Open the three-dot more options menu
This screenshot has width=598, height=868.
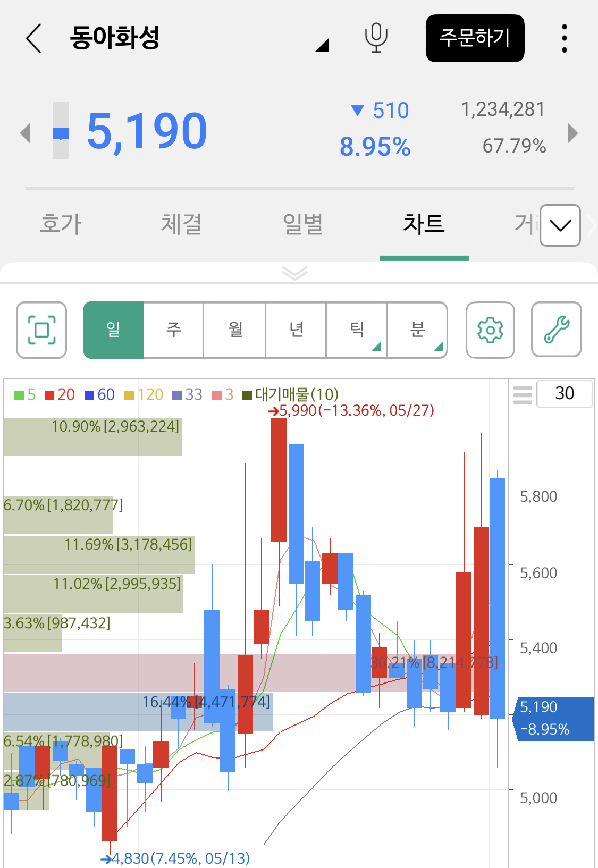[x=565, y=38]
